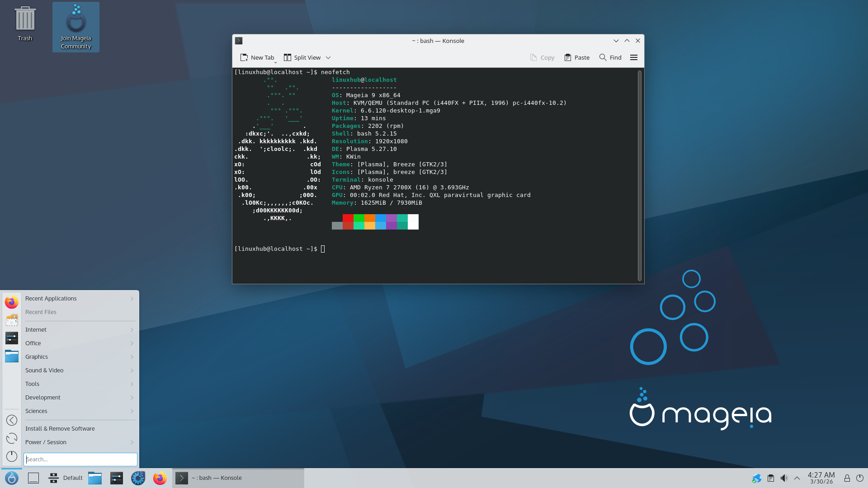868x488 pixels.
Task: Click the white color block in neofetch output
Action: pos(413,222)
